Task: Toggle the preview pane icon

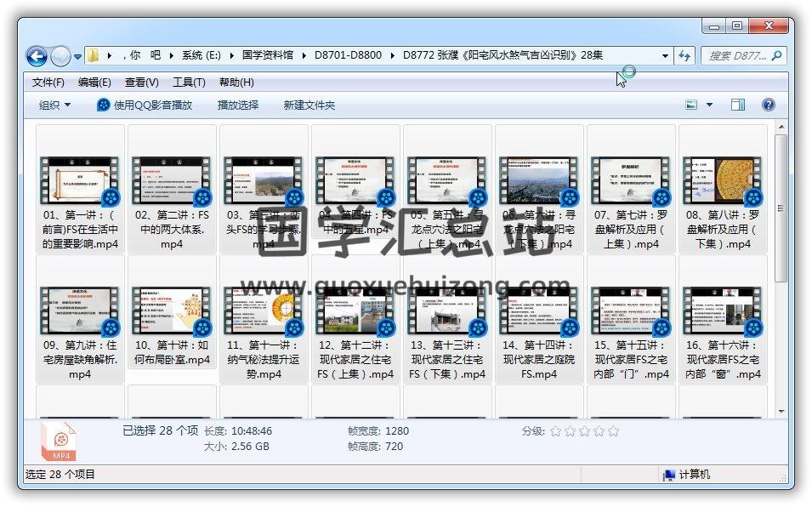Action: [x=737, y=105]
